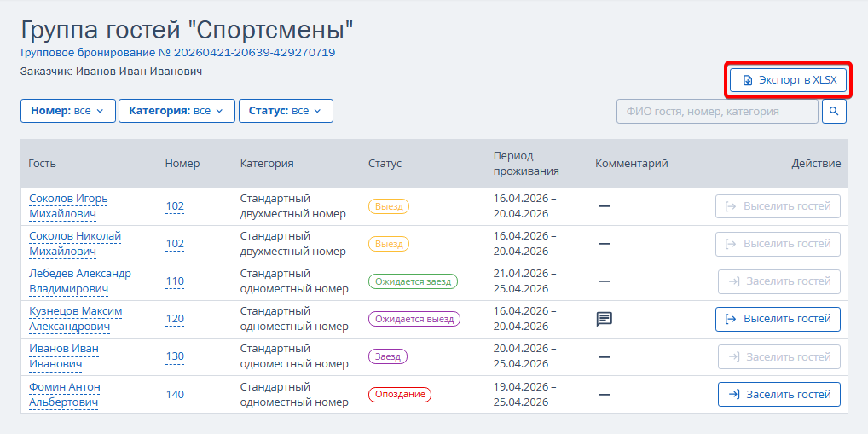Click the Опоздание status badge
This screenshot has width=868, height=434.
point(400,395)
